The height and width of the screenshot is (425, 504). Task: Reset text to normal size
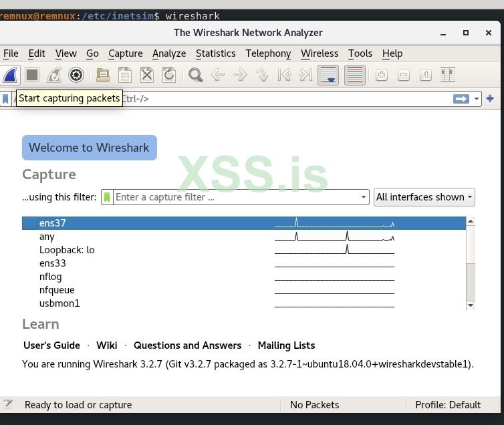(426, 75)
